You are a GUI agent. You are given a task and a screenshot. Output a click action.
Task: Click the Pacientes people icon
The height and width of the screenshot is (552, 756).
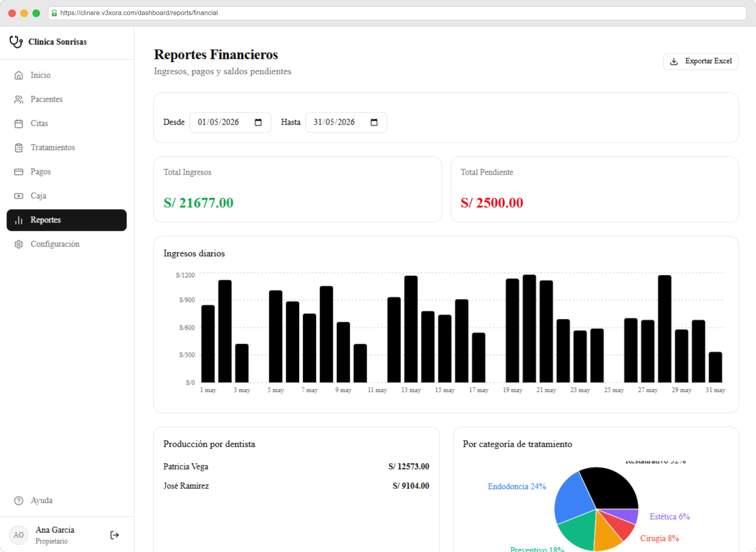19,99
